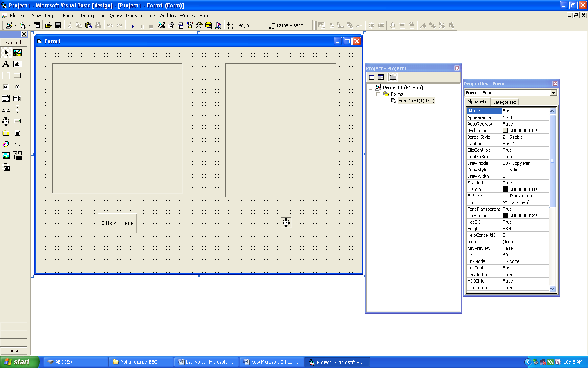
Task: Select the FileListBox control tool
Action: tap(18, 133)
